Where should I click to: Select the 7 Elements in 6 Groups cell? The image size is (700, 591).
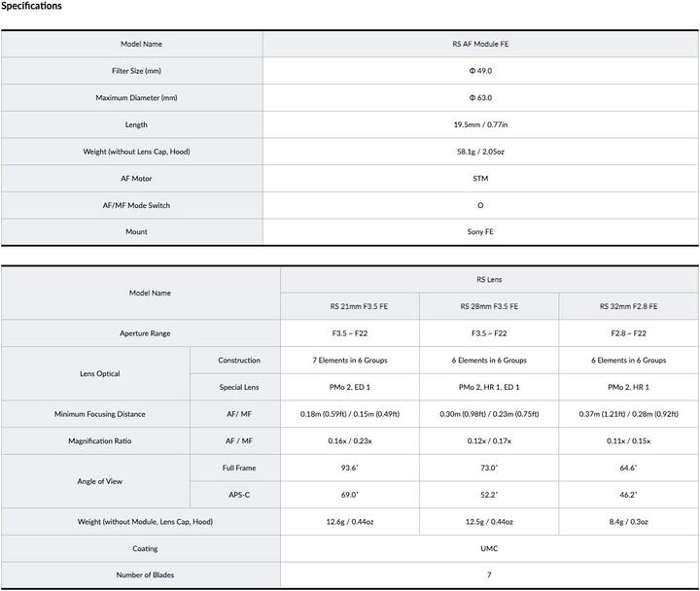[x=350, y=360]
